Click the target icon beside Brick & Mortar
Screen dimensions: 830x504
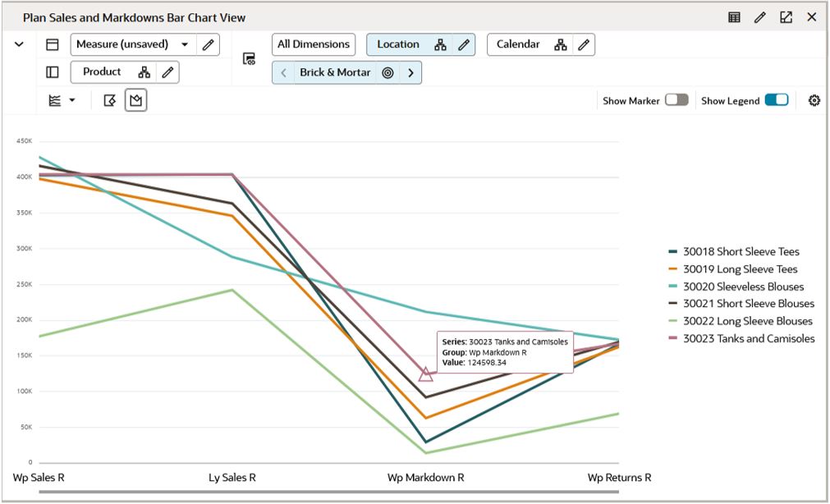tap(389, 72)
